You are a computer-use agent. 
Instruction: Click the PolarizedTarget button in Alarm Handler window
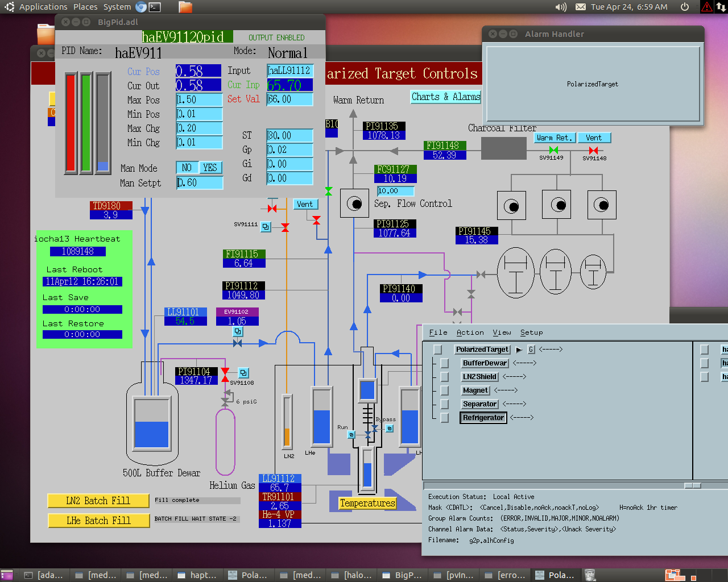click(593, 84)
